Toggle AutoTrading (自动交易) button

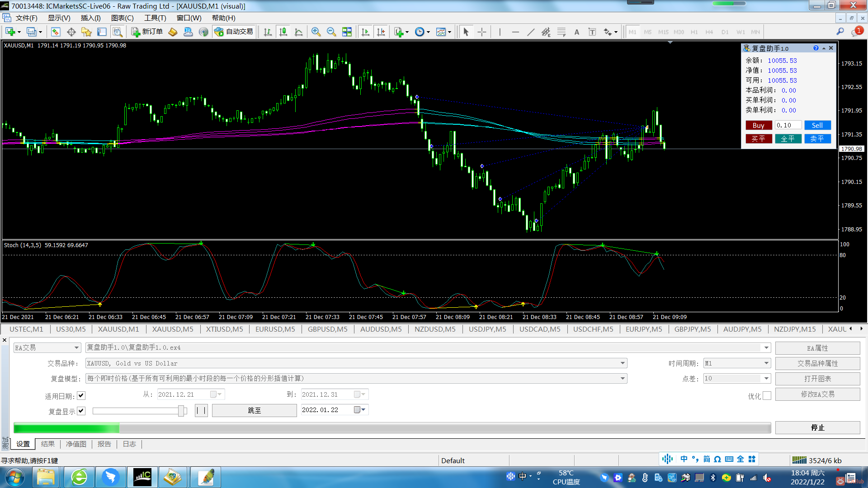click(234, 32)
